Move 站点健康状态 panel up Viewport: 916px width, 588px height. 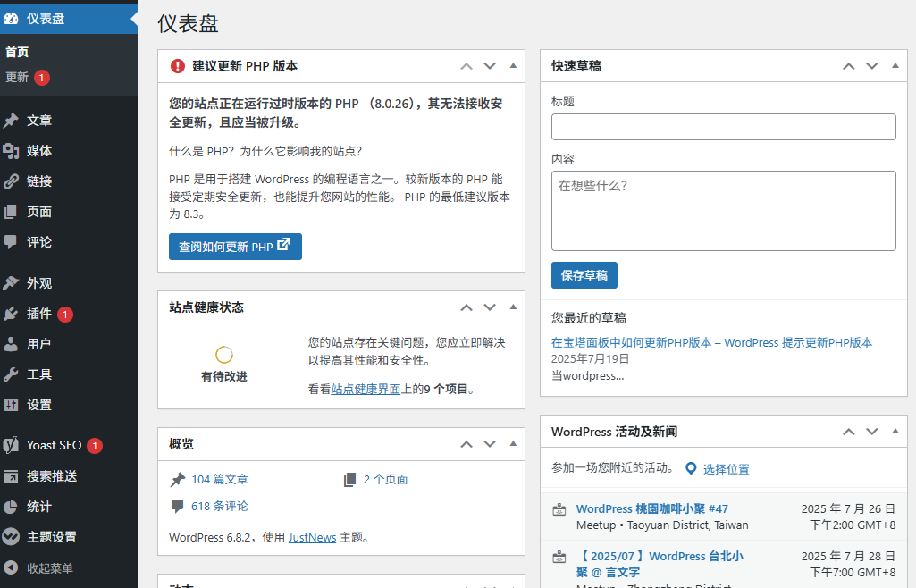coord(466,307)
